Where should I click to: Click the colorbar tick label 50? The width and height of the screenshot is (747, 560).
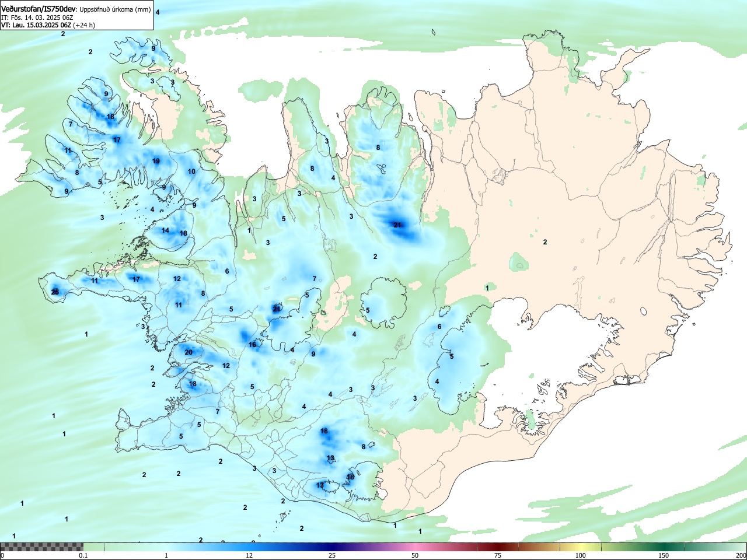click(x=415, y=555)
